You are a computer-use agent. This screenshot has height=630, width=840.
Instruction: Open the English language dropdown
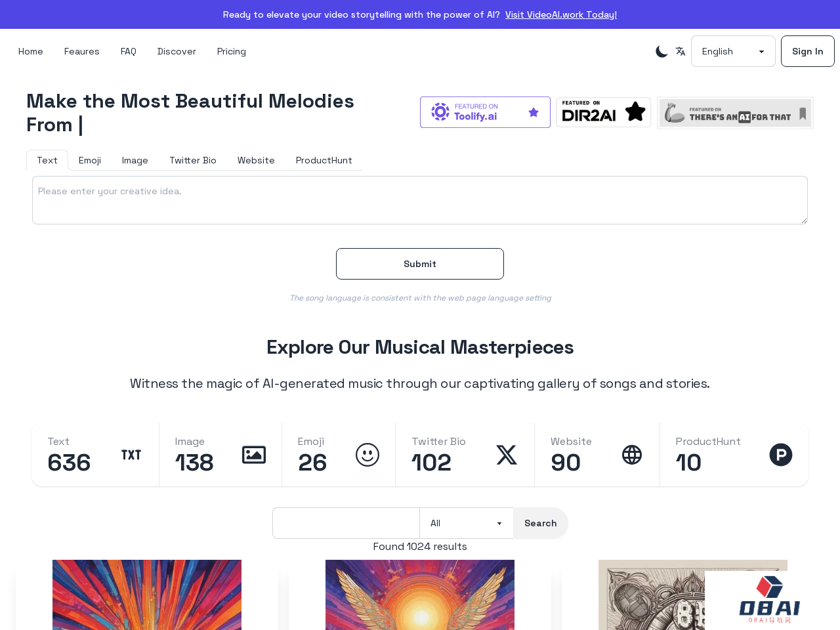733,51
